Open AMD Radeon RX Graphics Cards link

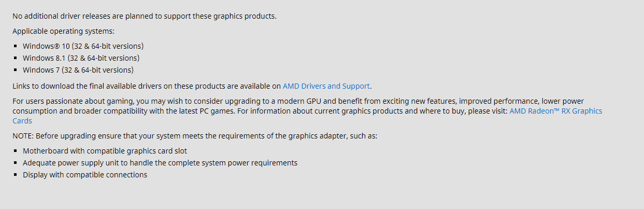click(555, 111)
